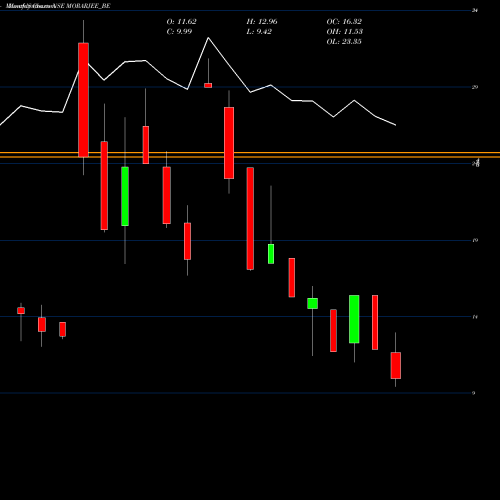The height and width of the screenshot is (500, 500).
Task: Click the tallest green candlestick body
Action: [125, 196]
